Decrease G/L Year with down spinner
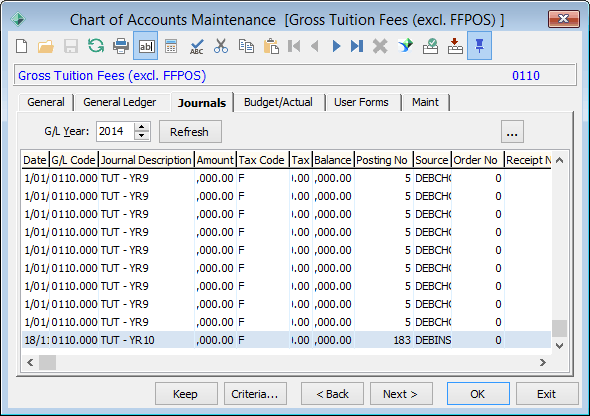Screen dimensions: 590x416 click(x=142, y=136)
